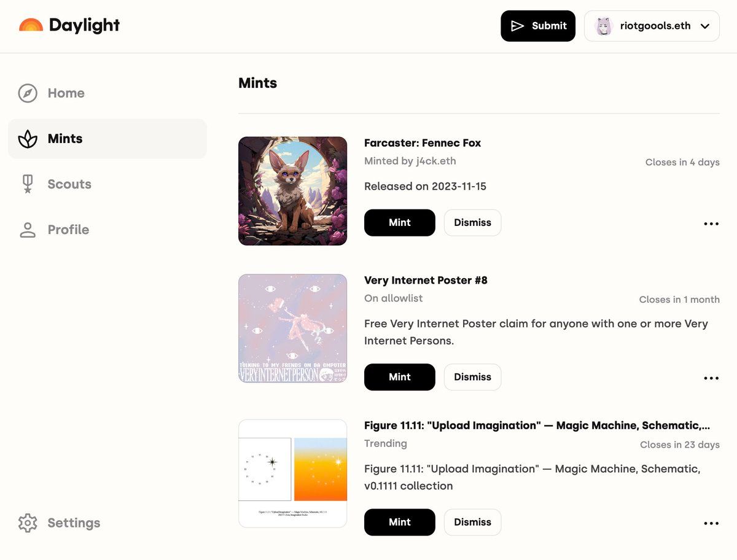Click the Mints lotus icon
The height and width of the screenshot is (560, 737).
(x=28, y=139)
